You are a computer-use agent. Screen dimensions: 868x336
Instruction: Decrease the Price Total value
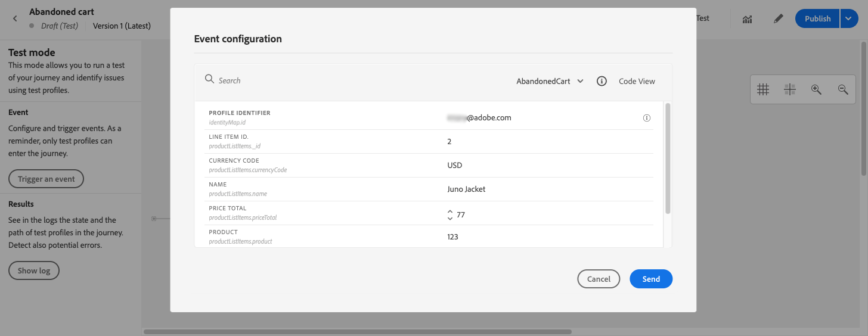pyautogui.click(x=450, y=218)
